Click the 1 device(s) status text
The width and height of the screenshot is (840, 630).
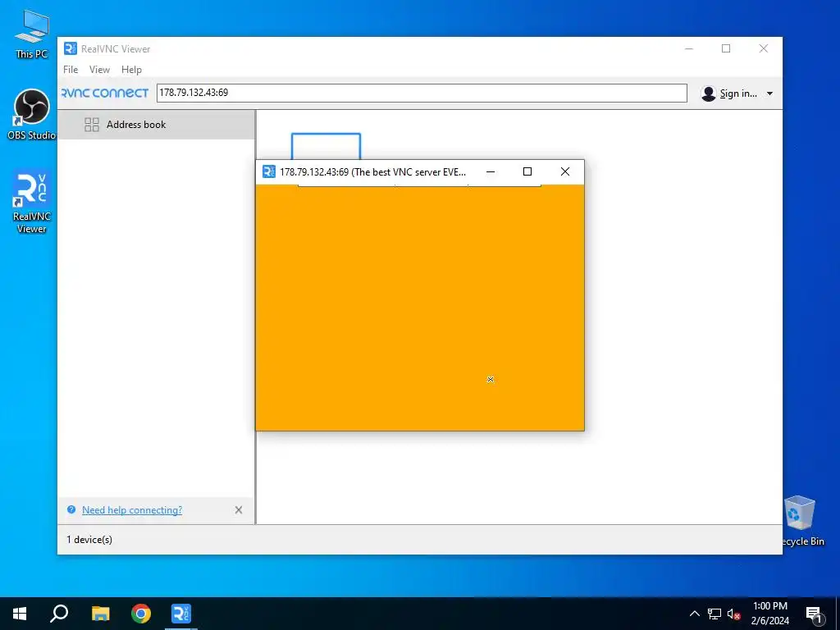click(89, 540)
